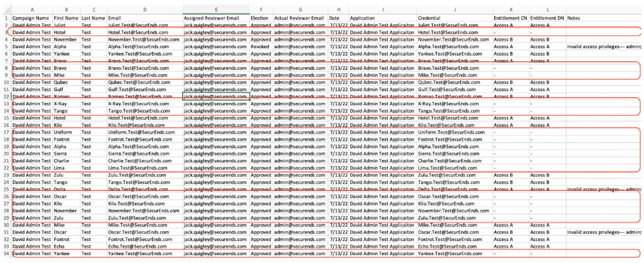Select column L header
This screenshot has width=644, height=263.
click(x=547, y=10)
